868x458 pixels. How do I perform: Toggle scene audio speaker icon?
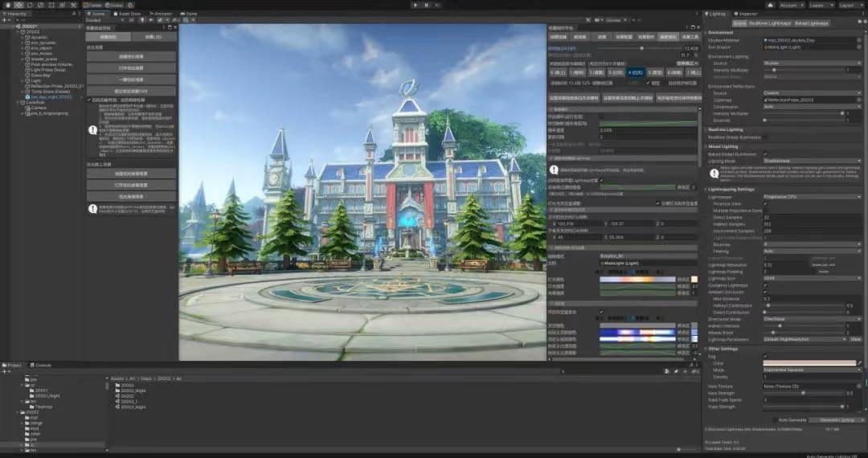[x=150, y=20]
